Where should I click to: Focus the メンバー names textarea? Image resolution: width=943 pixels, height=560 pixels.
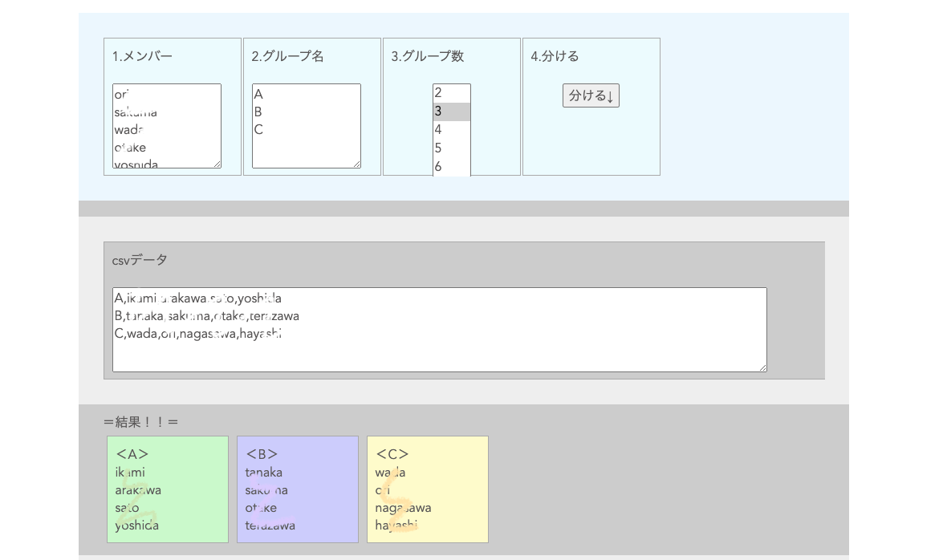tap(167, 126)
